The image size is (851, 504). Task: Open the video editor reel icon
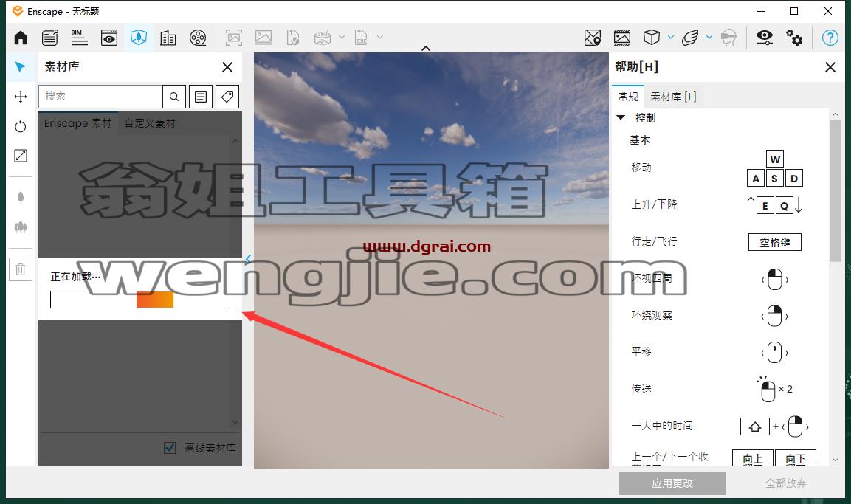198,38
